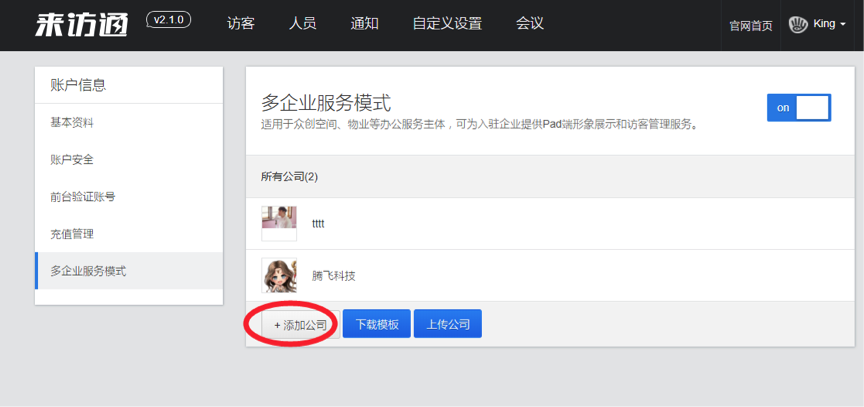Click the v2.1.0 version badge
The image size is (864, 407).
click(x=169, y=20)
